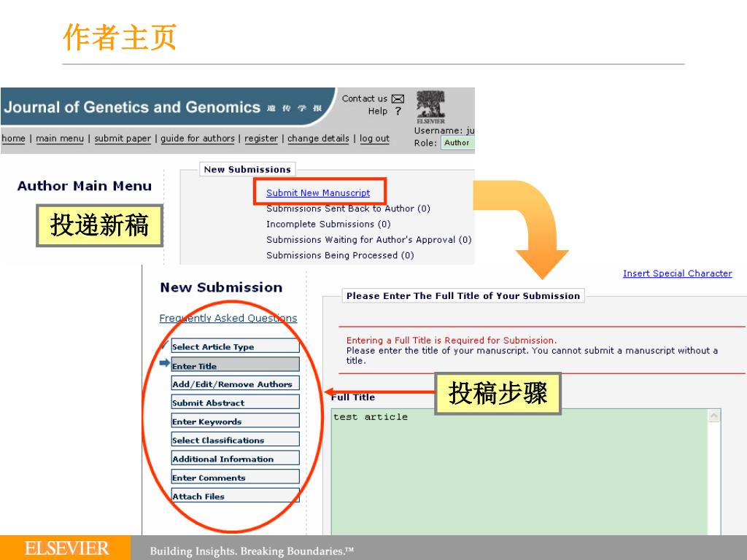Click the Enter Comments step

point(236,477)
